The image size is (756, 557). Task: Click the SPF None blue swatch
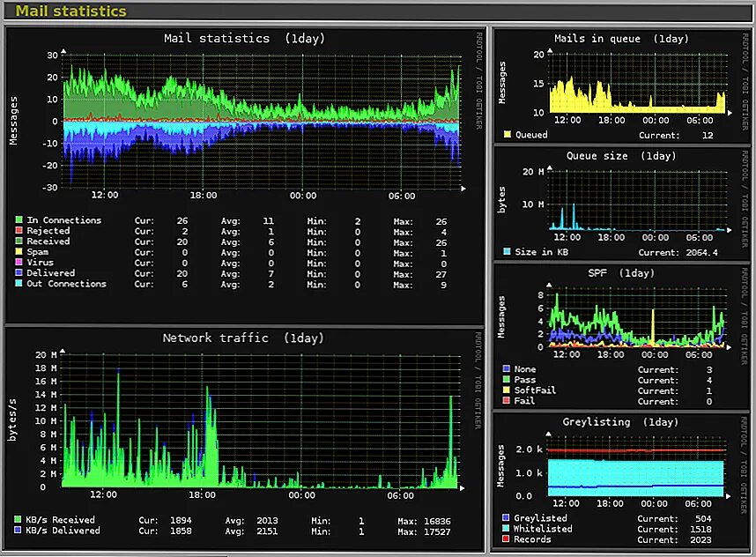point(507,369)
